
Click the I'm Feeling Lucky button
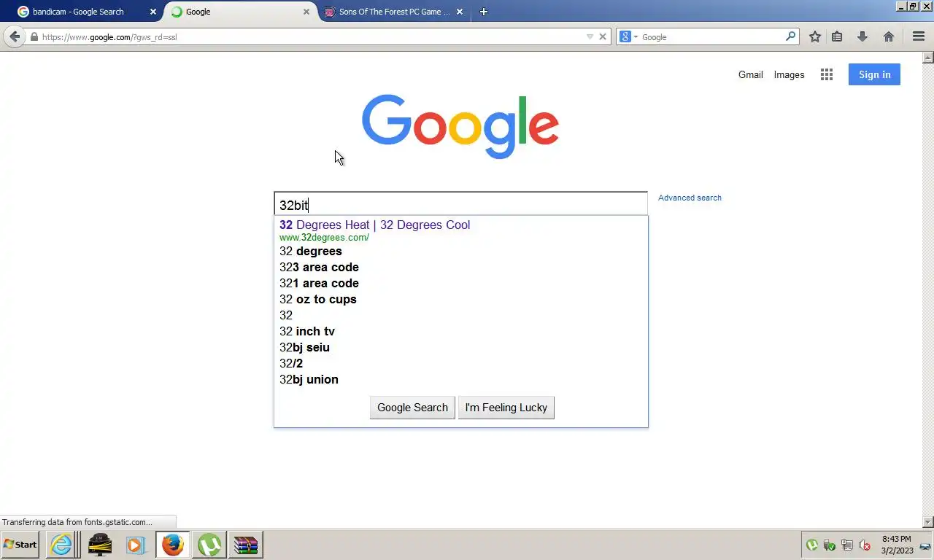506,408
